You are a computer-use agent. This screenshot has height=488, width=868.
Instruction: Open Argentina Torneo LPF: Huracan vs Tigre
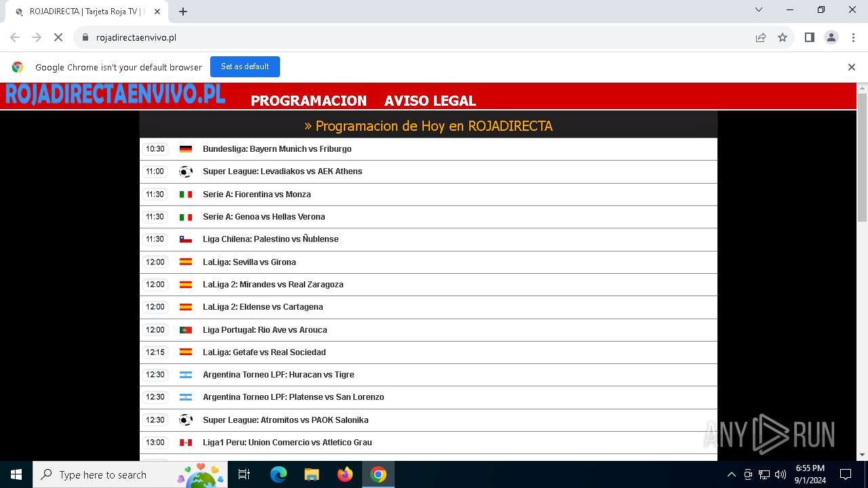[278, 375]
